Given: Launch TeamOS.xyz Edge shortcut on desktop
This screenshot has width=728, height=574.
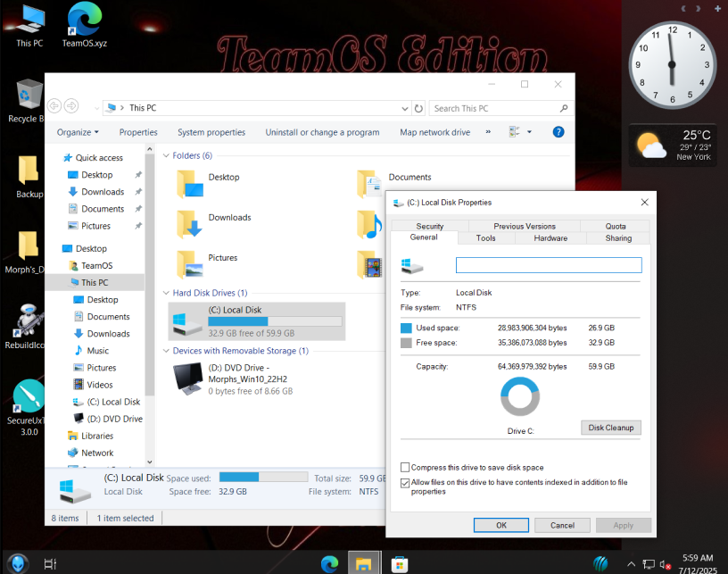Looking at the screenshot, I should [x=85, y=26].
